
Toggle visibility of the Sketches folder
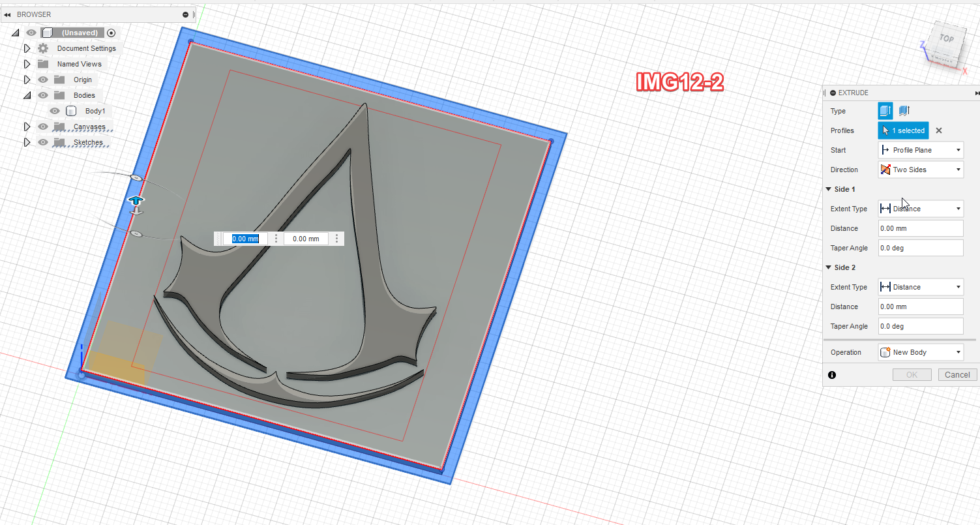[x=43, y=142]
